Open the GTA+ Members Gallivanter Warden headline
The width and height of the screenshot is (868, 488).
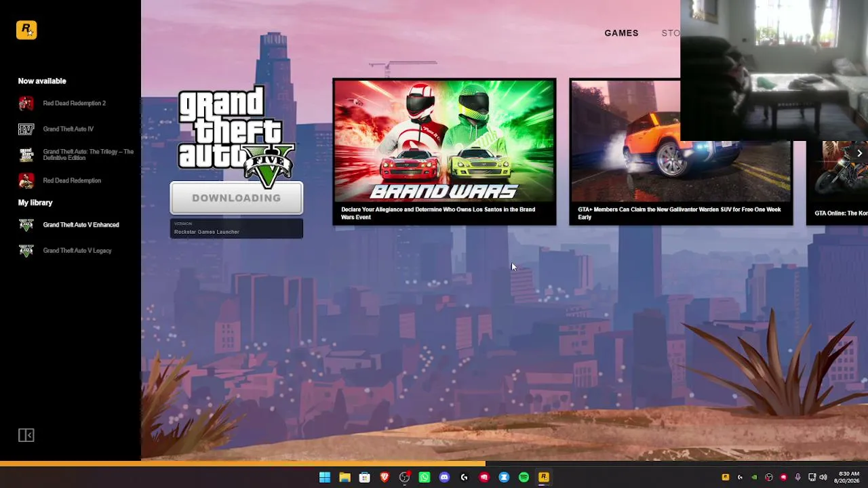point(679,213)
